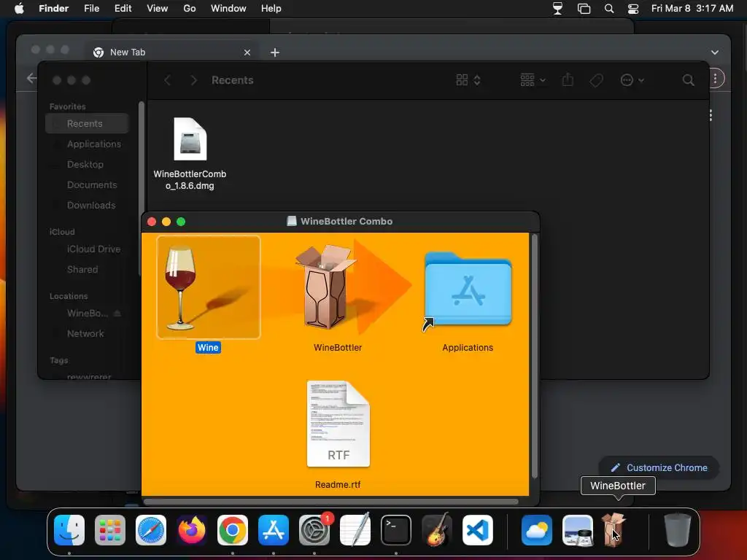Click the WineBottler icon in the Dock

point(614,530)
